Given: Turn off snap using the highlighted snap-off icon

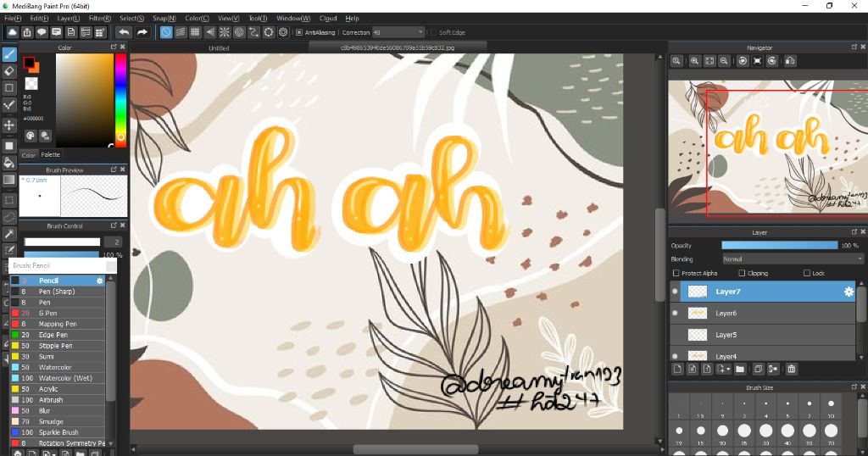Looking at the screenshot, I should pyautogui.click(x=165, y=33).
